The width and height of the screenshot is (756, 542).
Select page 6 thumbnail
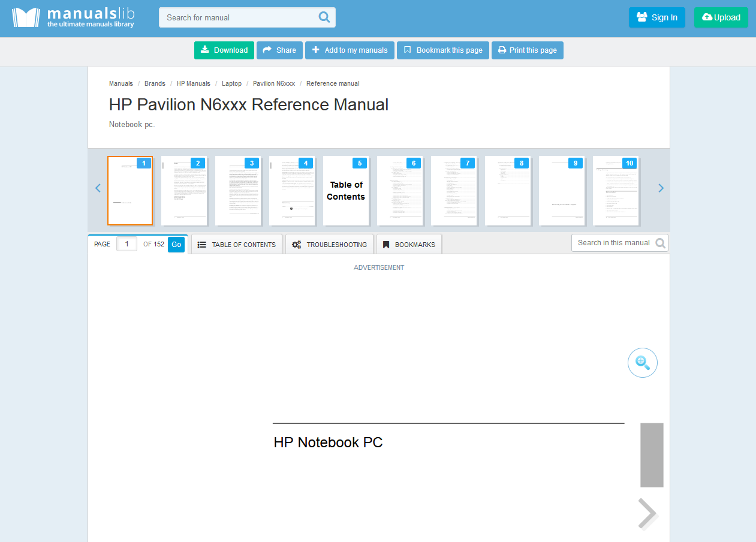(400, 191)
